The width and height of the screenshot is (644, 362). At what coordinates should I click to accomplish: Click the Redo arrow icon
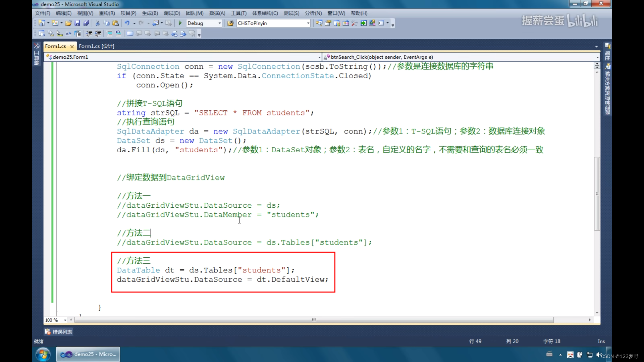(141, 23)
